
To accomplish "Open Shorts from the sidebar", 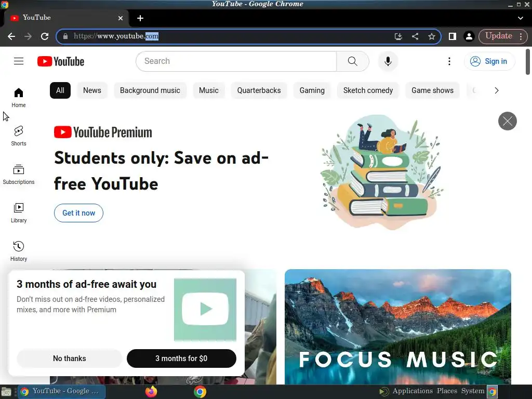I will pyautogui.click(x=19, y=136).
